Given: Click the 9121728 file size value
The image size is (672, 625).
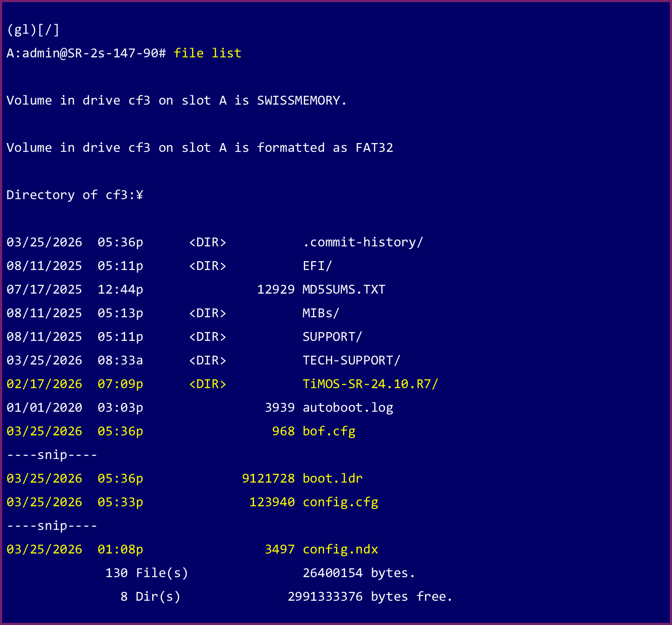Looking at the screenshot, I should coord(268,479).
